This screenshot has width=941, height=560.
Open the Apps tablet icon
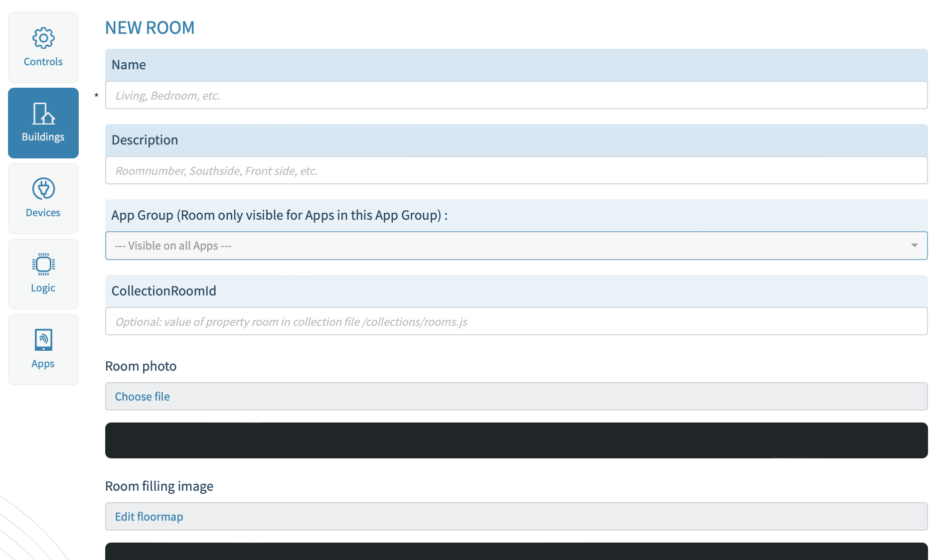click(43, 340)
